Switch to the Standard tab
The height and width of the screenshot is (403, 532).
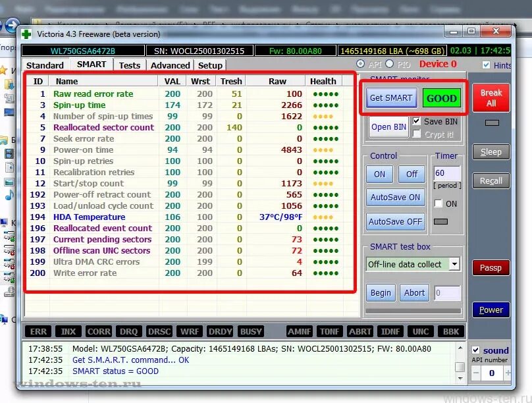pyautogui.click(x=45, y=65)
